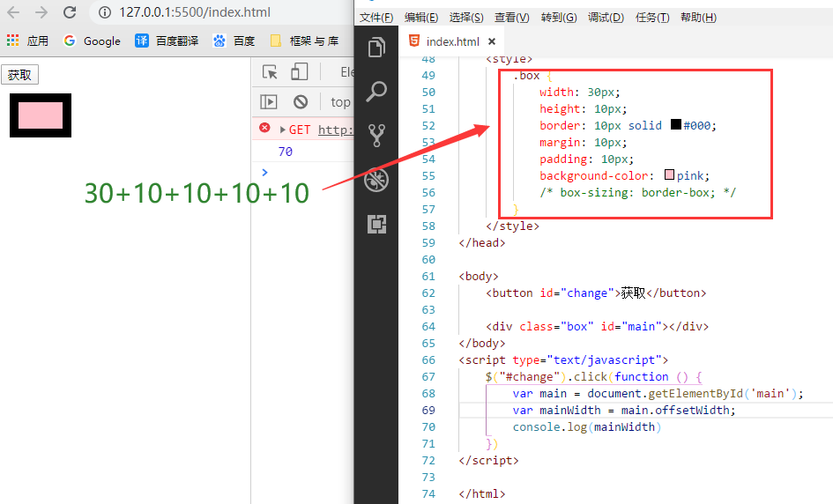The image size is (833, 504).
Task: Click the 获取 button on the page
Action: (19, 75)
